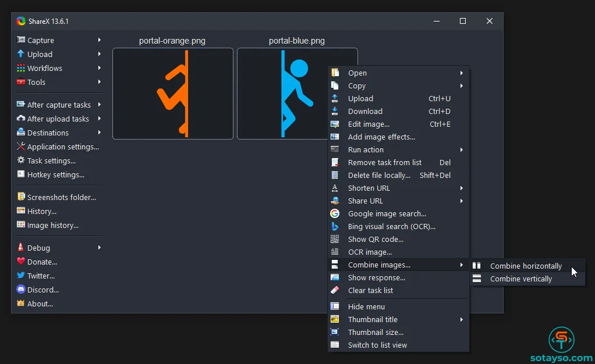Click the eraser icon beside Clear task list
The image size is (595, 364).
[335, 290]
